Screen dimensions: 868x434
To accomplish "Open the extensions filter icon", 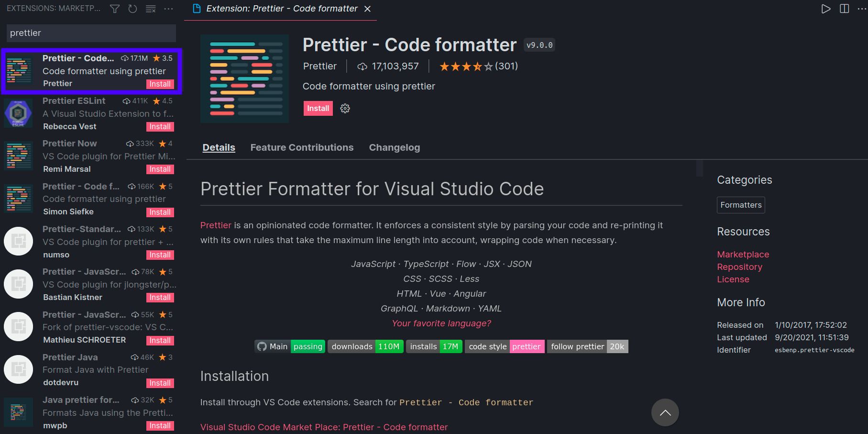I will tap(115, 9).
